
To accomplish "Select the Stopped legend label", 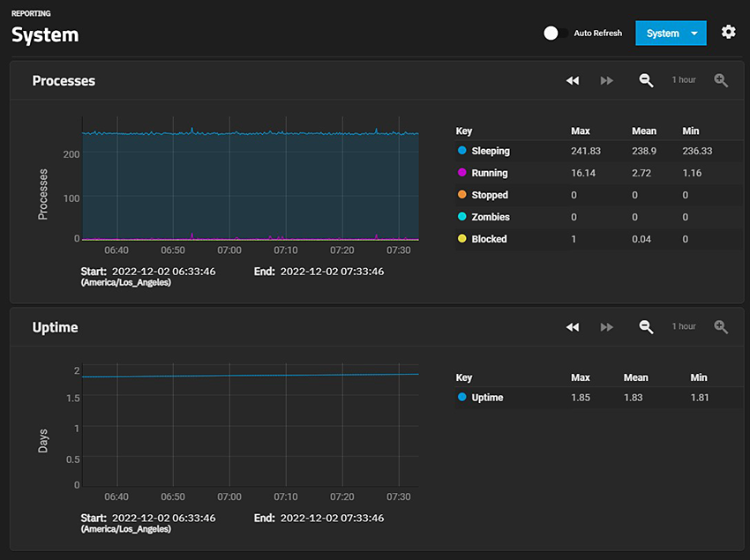I will coord(490,195).
